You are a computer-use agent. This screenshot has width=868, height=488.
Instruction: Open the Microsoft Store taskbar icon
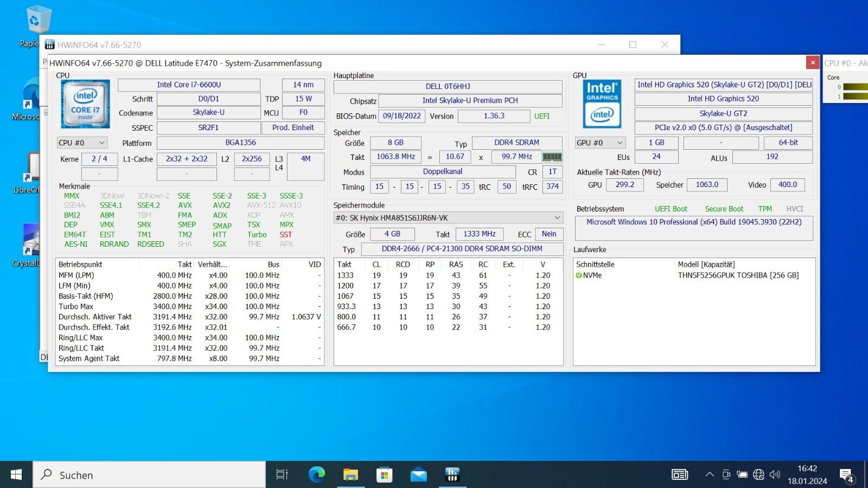tap(384, 475)
